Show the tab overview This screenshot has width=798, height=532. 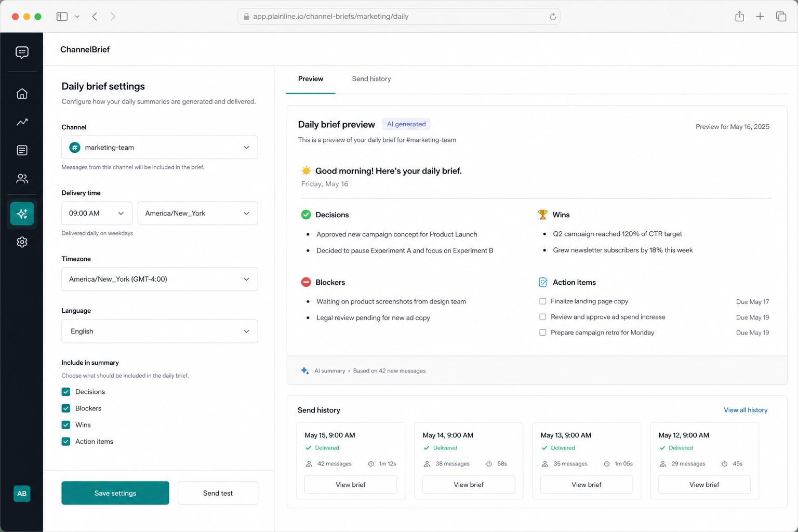pos(781,17)
